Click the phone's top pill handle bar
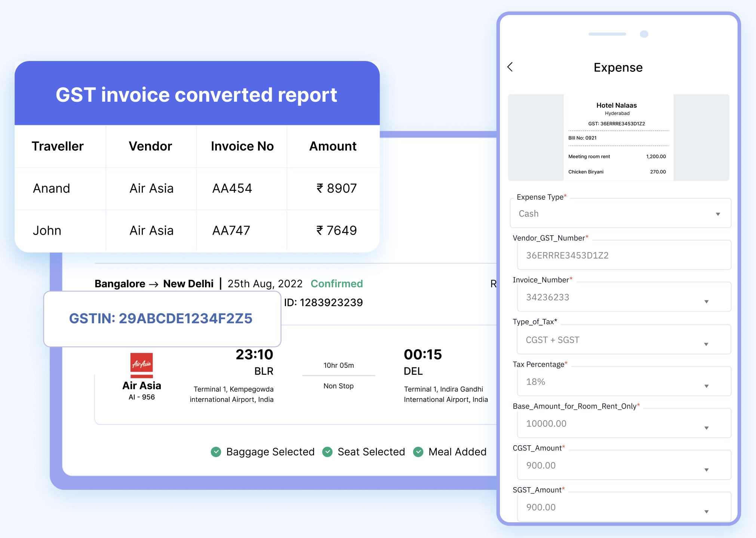Image resolution: width=756 pixels, height=538 pixels. (x=607, y=34)
